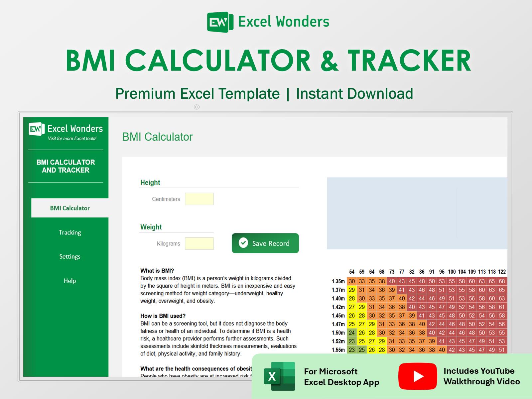Open the Help page in the sidebar
This screenshot has height=399, width=532.
pos(70,281)
